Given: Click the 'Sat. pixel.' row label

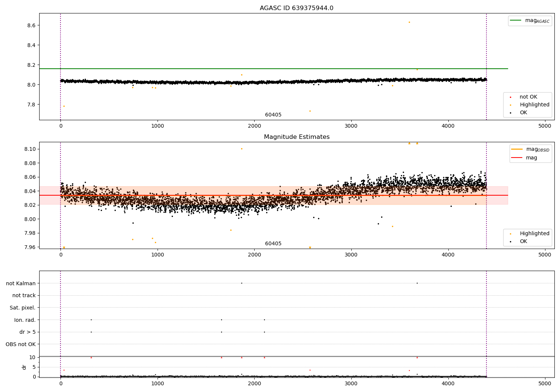Looking at the screenshot, I should (23, 308).
